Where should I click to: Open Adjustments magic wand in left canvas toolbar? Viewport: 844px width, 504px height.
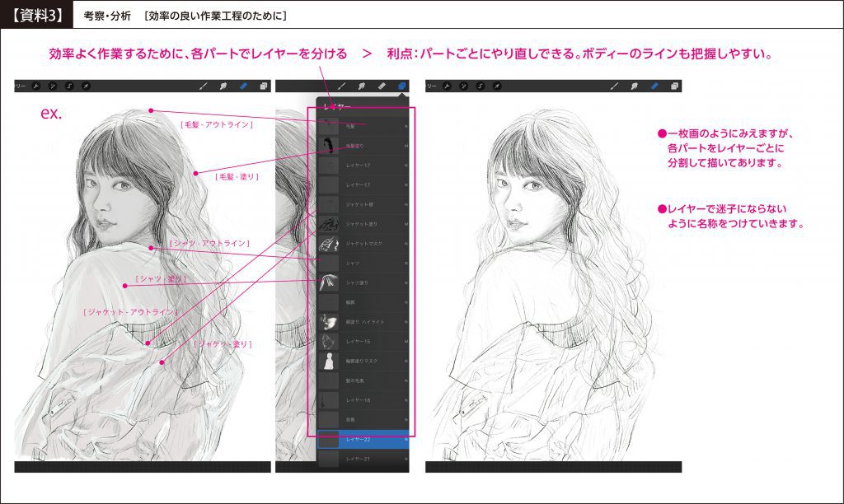52,86
